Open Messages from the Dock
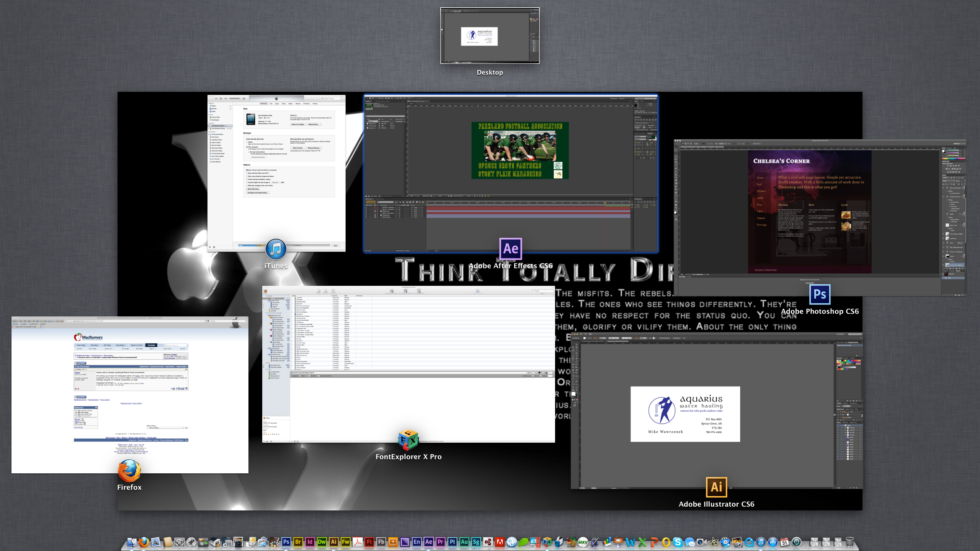Image resolution: width=980 pixels, height=551 pixels. (x=690, y=542)
